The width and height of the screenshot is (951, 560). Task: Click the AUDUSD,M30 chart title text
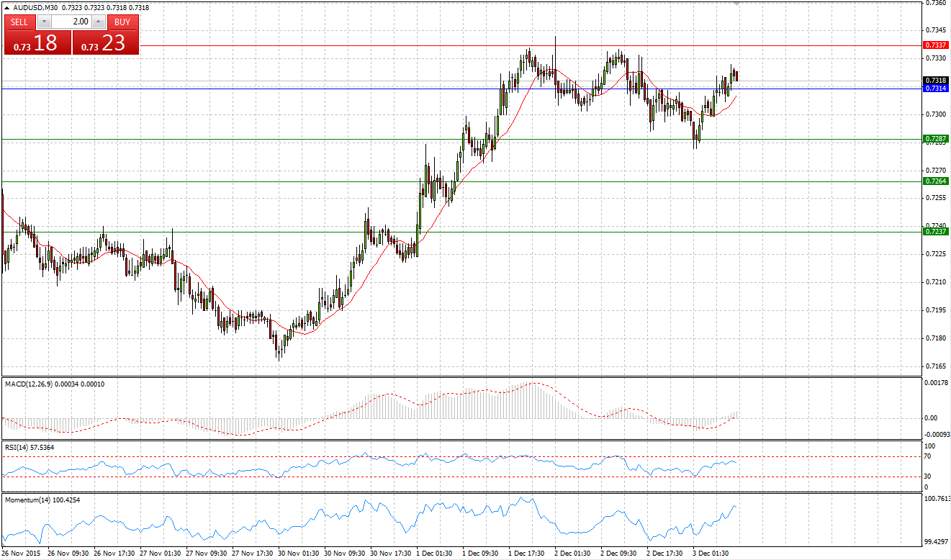35,7
